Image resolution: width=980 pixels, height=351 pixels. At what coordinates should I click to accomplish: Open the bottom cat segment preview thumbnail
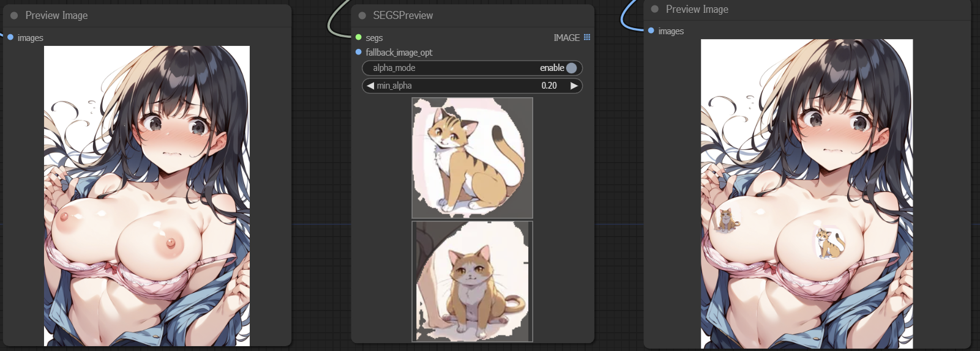[x=472, y=281]
